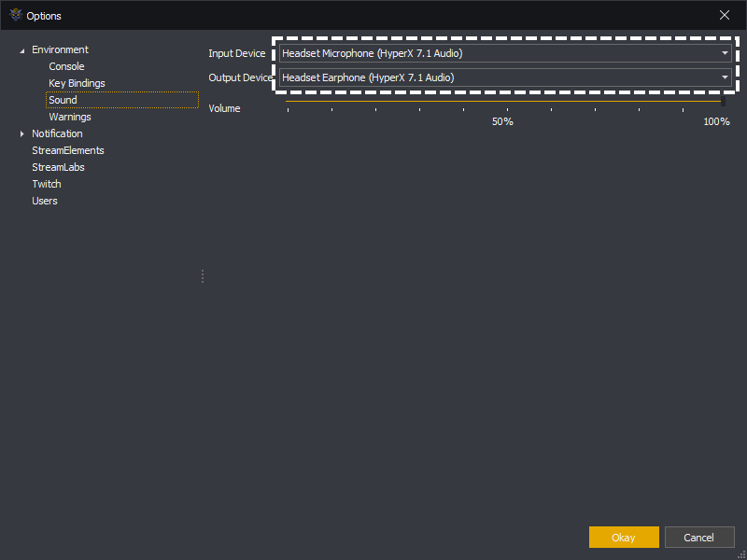Image resolution: width=747 pixels, height=560 pixels.
Task: Open the Console settings page
Action: 66,66
